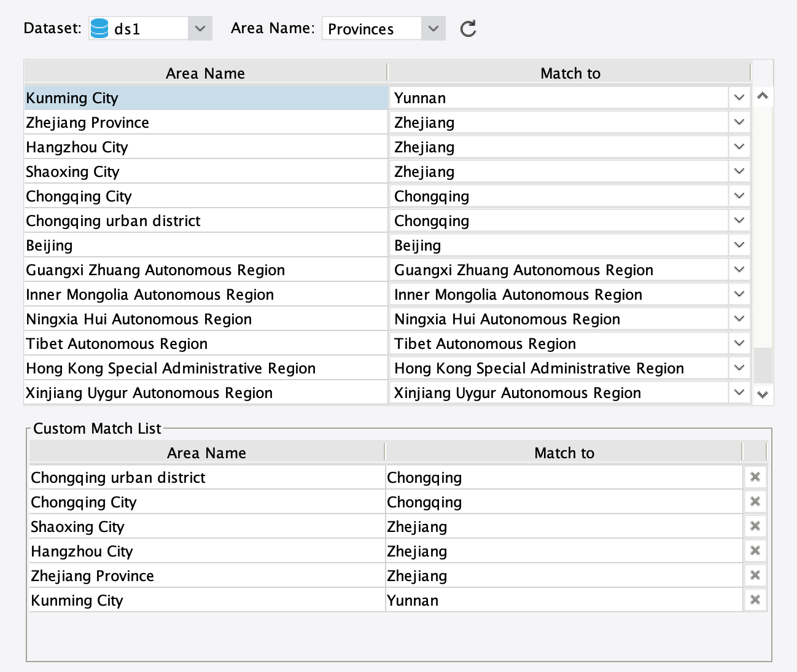Click the area table scrollbar thumb
Image resolution: width=797 pixels, height=672 pixels.
coord(763,365)
